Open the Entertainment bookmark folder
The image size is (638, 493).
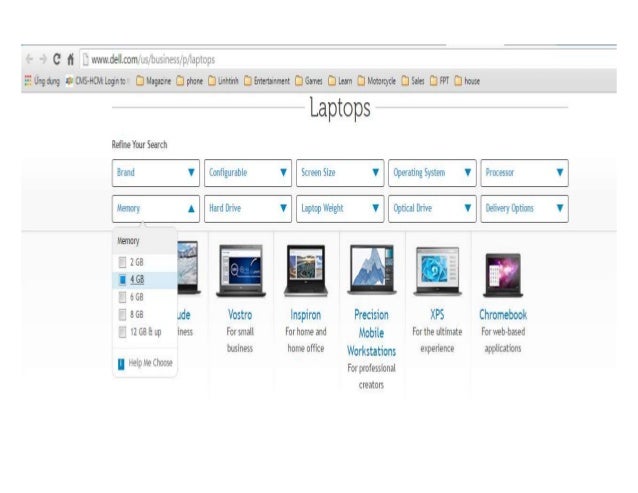point(267,81)
